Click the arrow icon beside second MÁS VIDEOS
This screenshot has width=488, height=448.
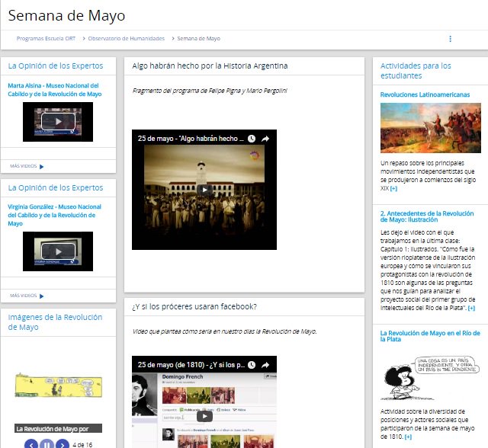coord(42,296)
